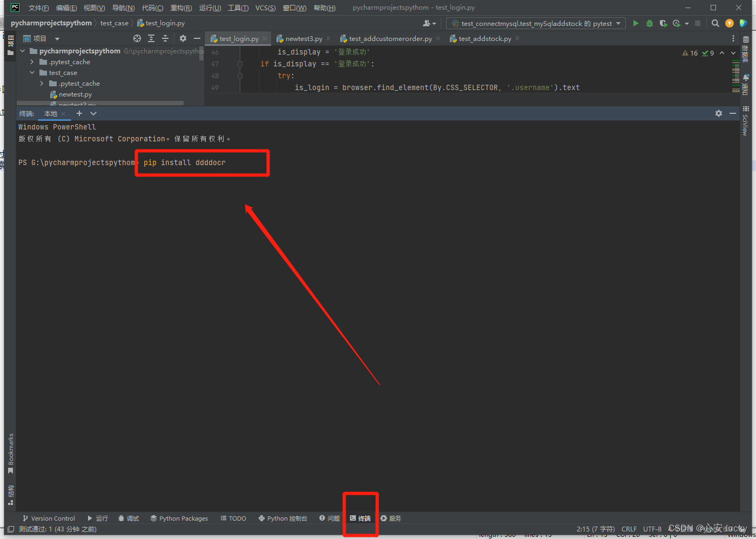
Task: Open Search Everywhere magnifier icon
Action: coord(715,23)
